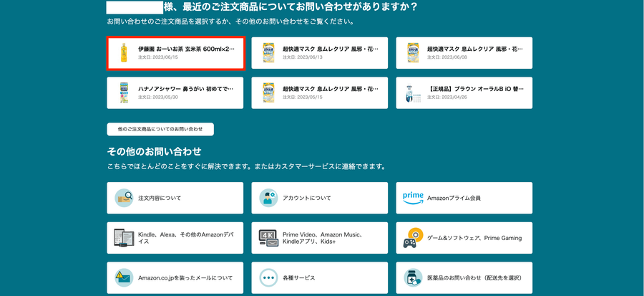
Task: Click the order date 注文日: 2023/06/08
Action: (447, 57)
